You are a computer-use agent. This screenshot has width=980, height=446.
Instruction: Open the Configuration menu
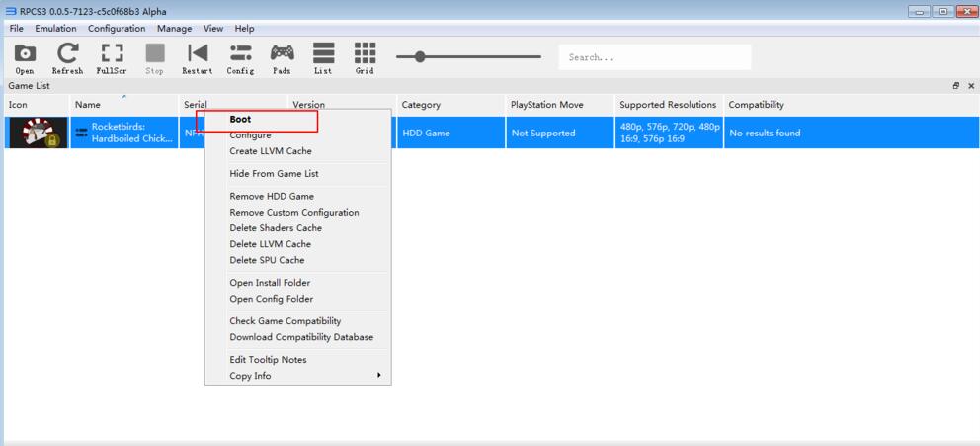point(117,28)
